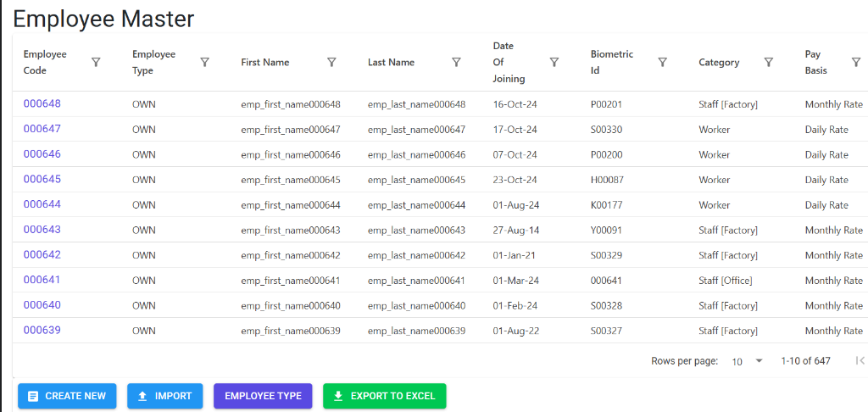Select cell emp_last_name000643

point(416,231)
